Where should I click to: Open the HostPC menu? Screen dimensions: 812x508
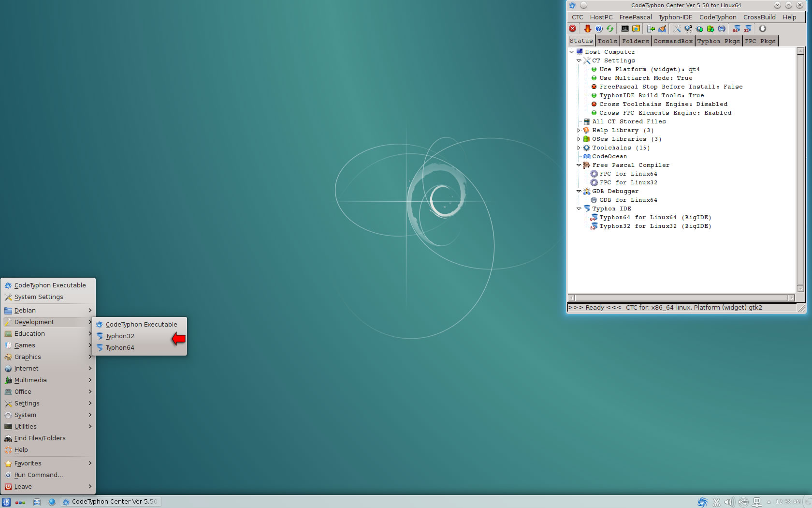pos(601,17)
